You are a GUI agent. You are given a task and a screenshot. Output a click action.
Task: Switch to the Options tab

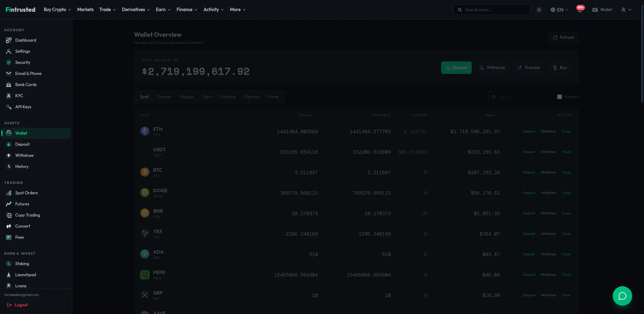(x=252, y=97)
